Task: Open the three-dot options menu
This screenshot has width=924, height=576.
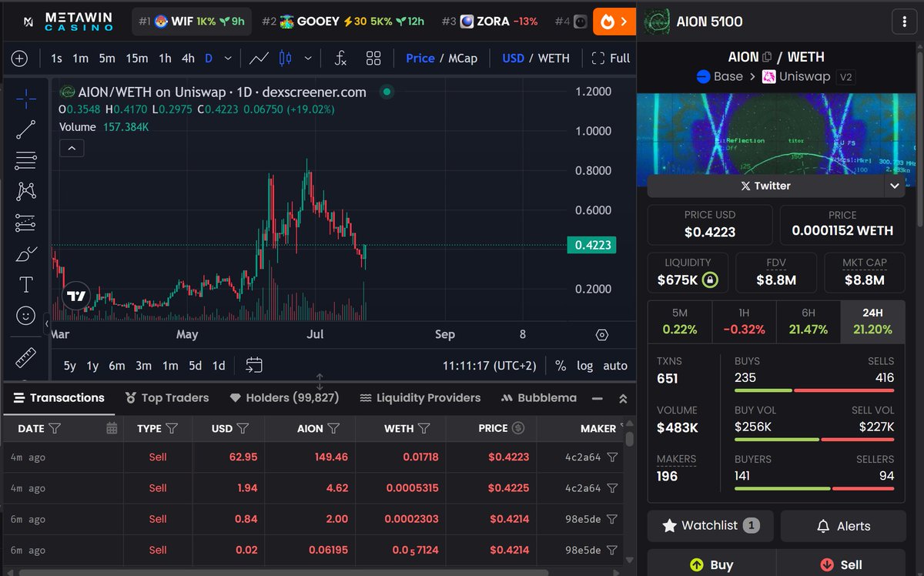Action: pos(904,22)
